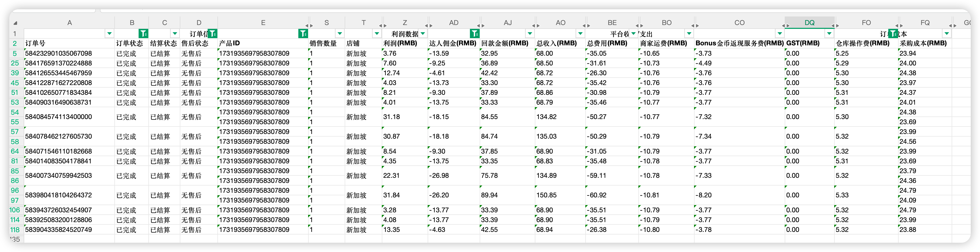
Task: Click the 商家运费(RMB) header cell
Action: click(x=666, y=43)
